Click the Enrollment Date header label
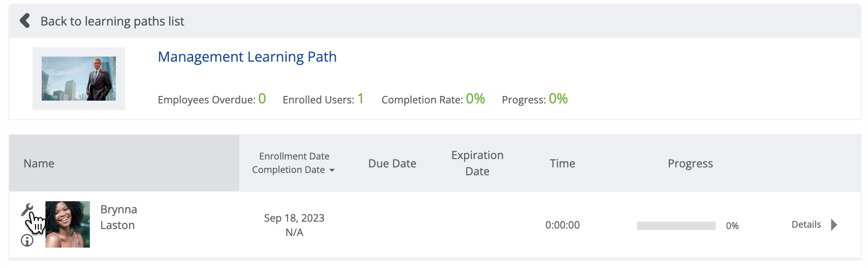Screen dimensions: 868x268 point(294,156)
